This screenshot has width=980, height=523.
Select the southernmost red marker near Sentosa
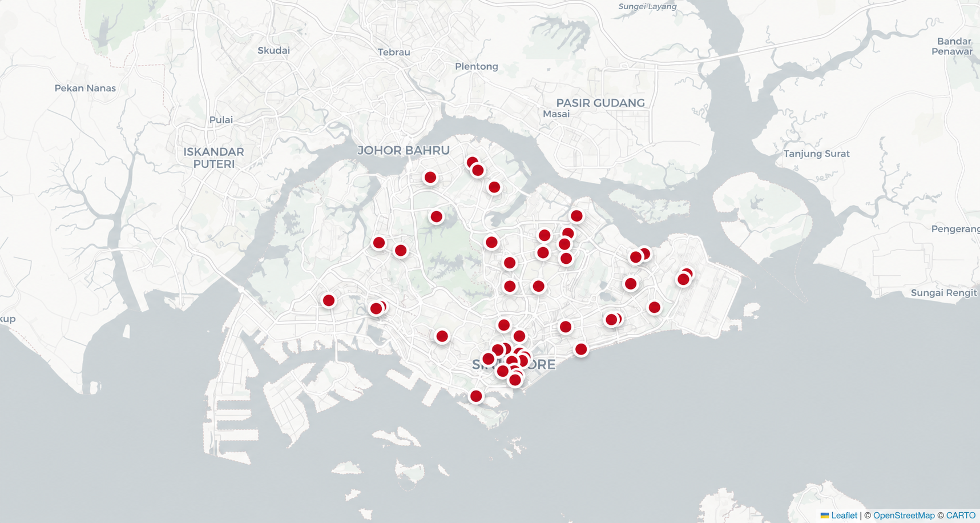pos(476,396)
